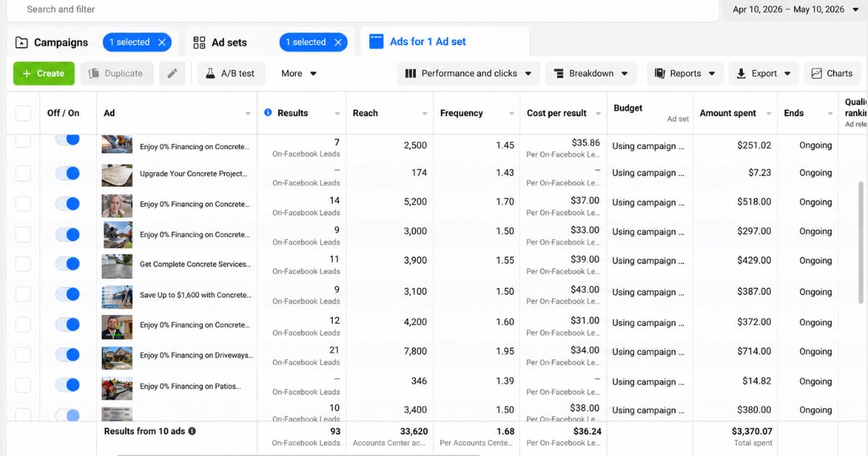
Task: Clear the Ad sets 1 selected filter
Action: 338,43
